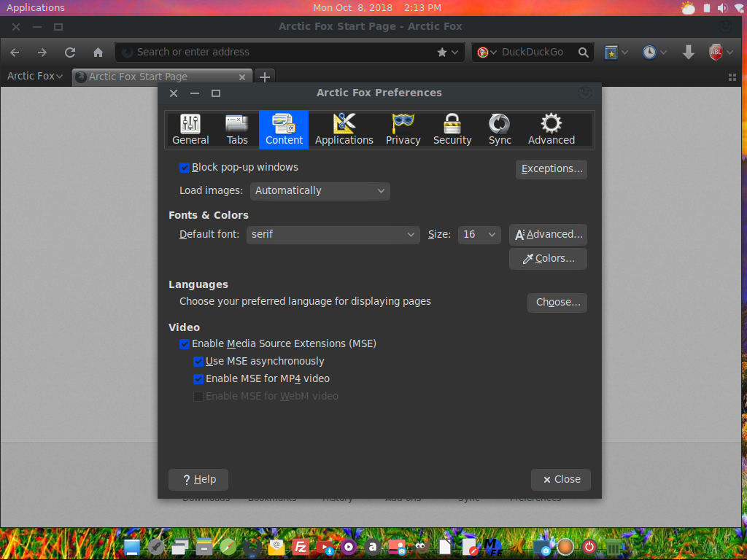
Task: Expand the ad blocker dropdown arrow
Action: (x=729, y=52)
